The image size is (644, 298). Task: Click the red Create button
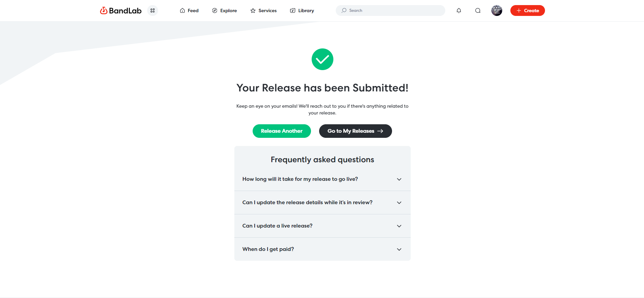coord(528,10)
